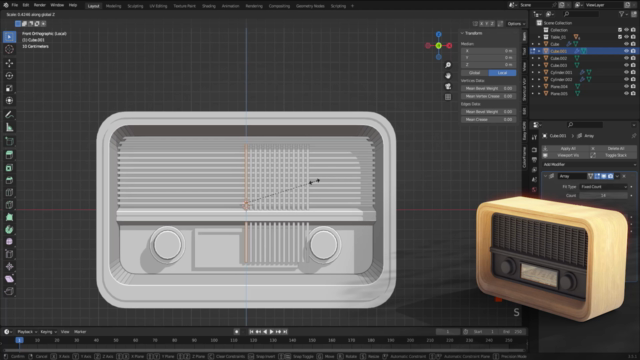Choose the Loop Cut tool

click(9, 192)
